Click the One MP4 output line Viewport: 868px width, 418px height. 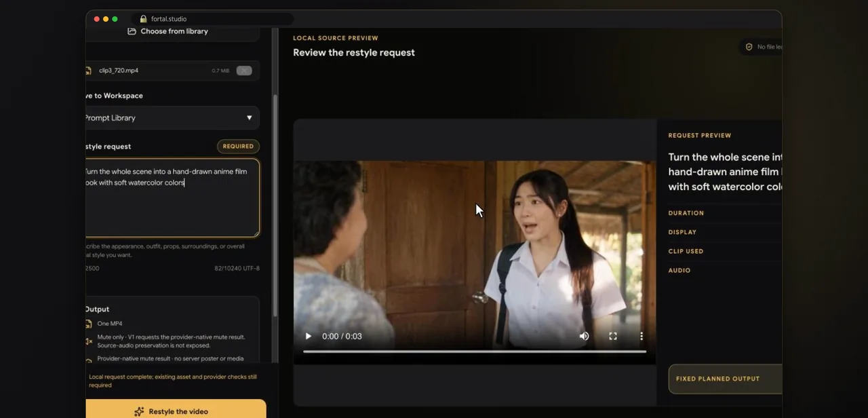pyautogui.click(x=110, y=324)
